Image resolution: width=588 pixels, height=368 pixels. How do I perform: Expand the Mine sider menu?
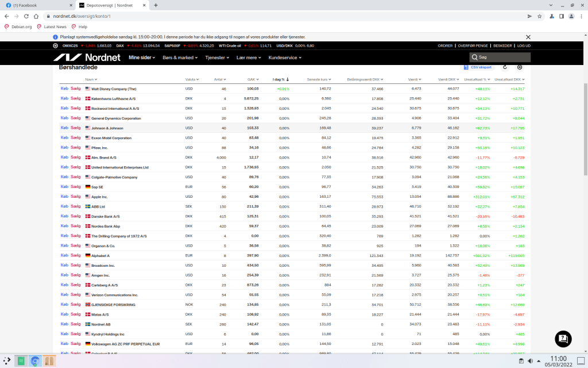coord(143,57)
